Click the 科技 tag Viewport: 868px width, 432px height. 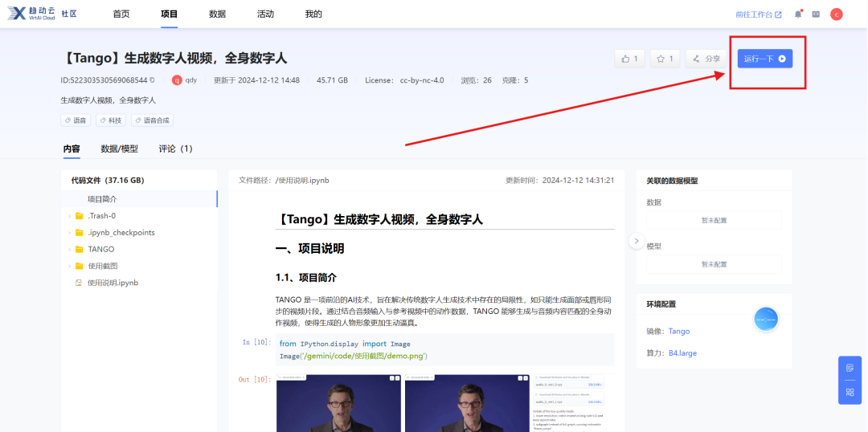111,120
